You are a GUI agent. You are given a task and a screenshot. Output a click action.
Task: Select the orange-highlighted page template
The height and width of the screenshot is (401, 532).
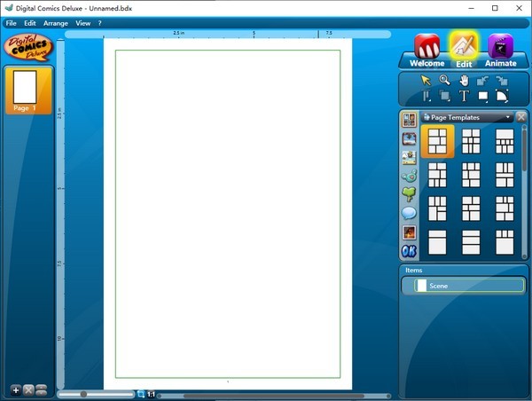pos(437,141)
